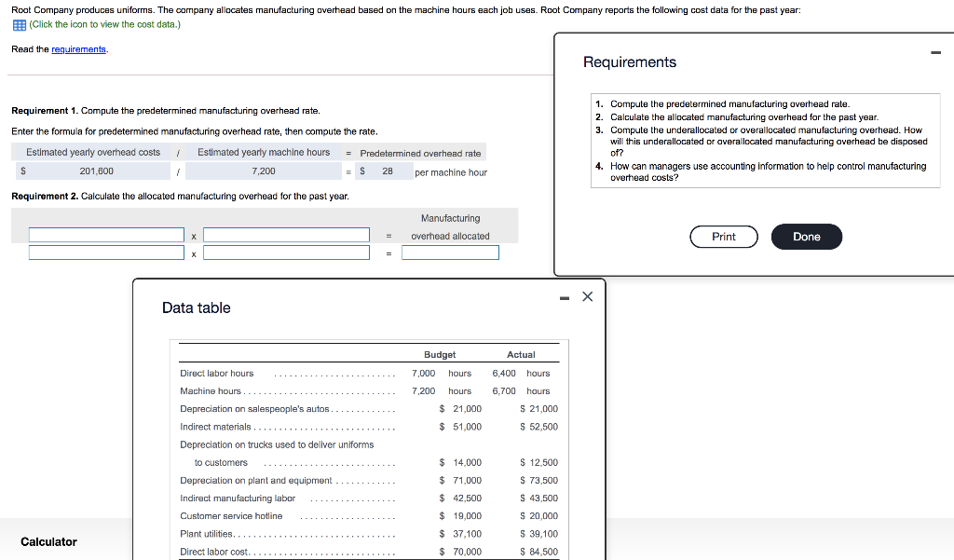Minimize the Requirements popup
Viewport: 954px width, 560px height.
point(935,52)
